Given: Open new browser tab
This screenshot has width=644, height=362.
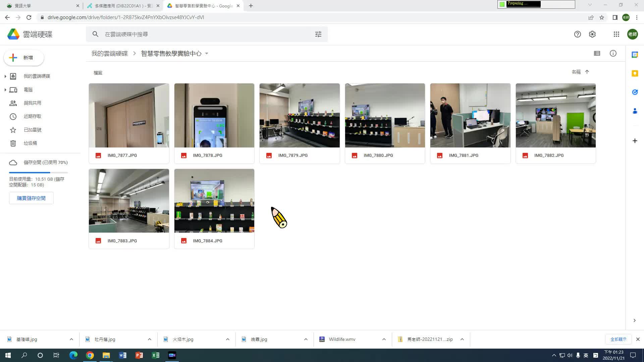Looking at the screenshot, I should tap(251, 6).
